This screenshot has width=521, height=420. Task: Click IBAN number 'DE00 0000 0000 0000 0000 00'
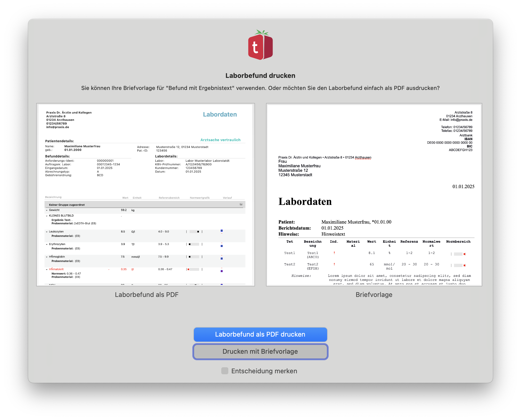[x=450, y=143]
